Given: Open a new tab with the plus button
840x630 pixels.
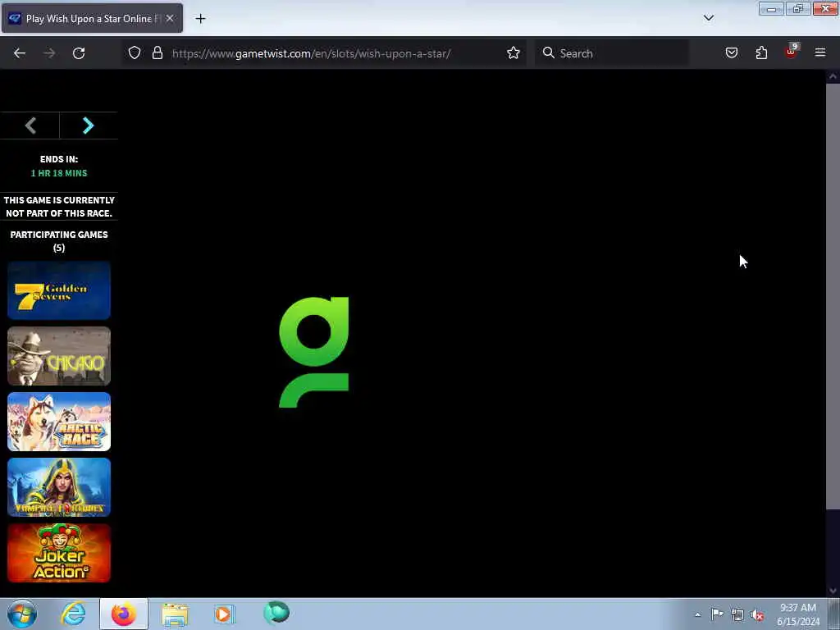Looking at the screenshot, I should click(x=200, y=19).
